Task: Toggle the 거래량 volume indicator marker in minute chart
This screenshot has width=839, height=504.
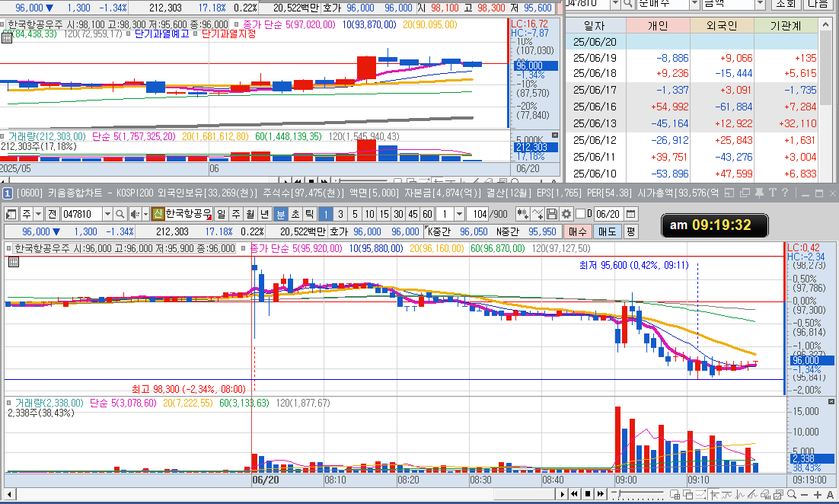Action: (x=8, y=402)
